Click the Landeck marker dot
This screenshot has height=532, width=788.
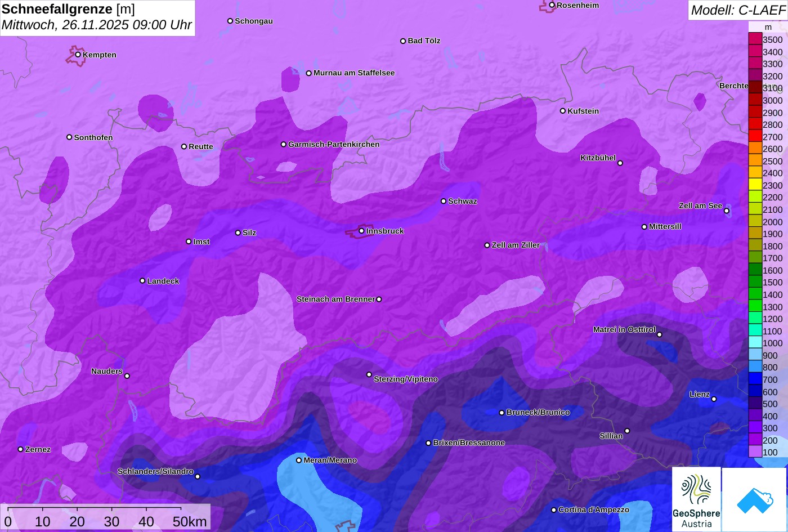(142, 280)
